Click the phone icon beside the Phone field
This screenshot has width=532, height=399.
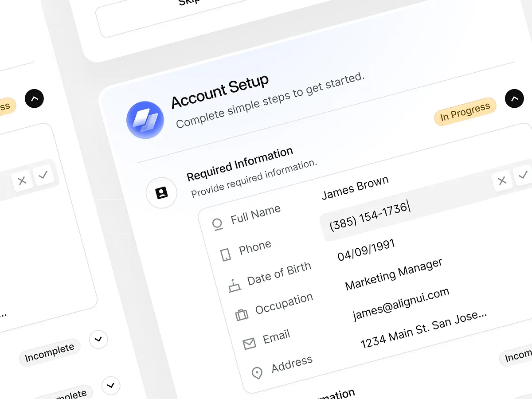[x=225, y=255]
